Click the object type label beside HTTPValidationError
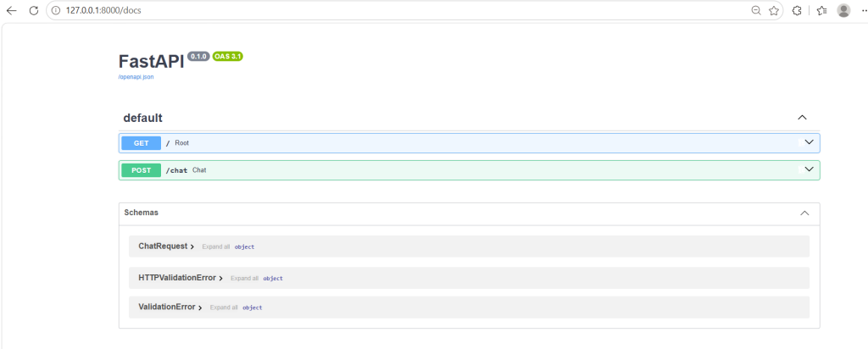The height and width of the screenshot is (349, 868). 273,279
